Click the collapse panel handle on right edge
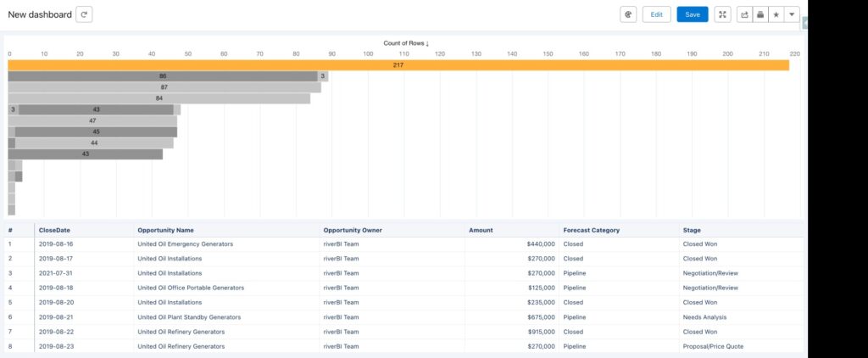This screenshot has height=358, width=868. [x=804, y=23]
